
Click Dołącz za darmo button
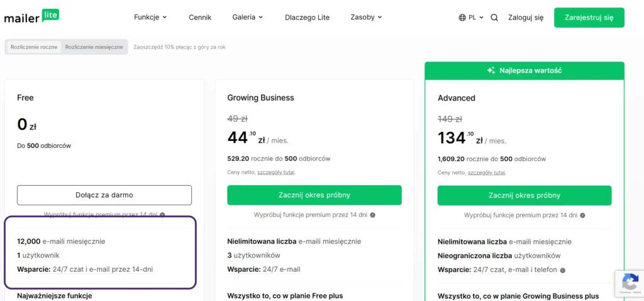tap(104, 195)
